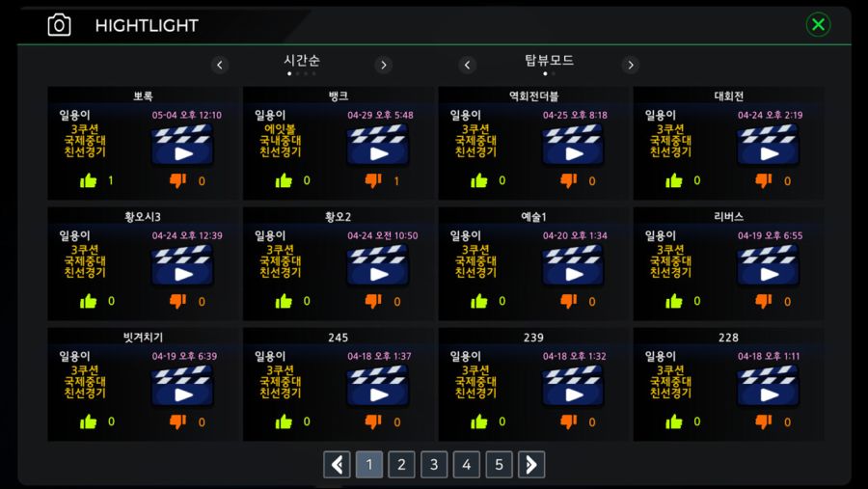Dislike the 대회전 highlight with thumbs down
This screenshot has height=489, width=868.
(764, 180)
